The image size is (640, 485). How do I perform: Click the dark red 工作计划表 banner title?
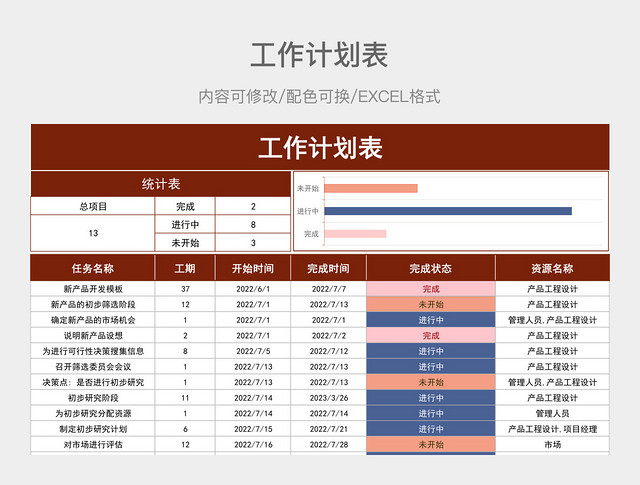pyautogui.click(x=320, y=147)
